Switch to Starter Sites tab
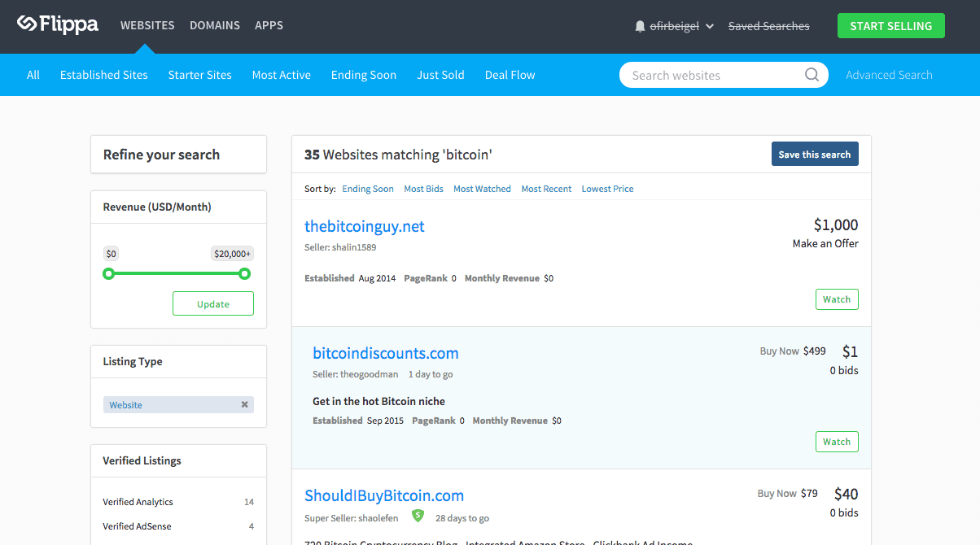Image resolution: width=980 pixels, height=545 pixels. coord(200,75)
